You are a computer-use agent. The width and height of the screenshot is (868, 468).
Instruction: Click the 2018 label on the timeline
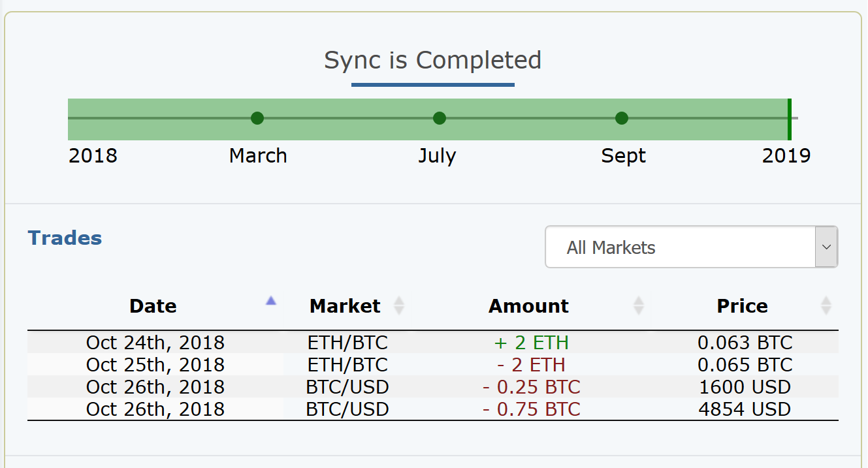pos(93,155)
